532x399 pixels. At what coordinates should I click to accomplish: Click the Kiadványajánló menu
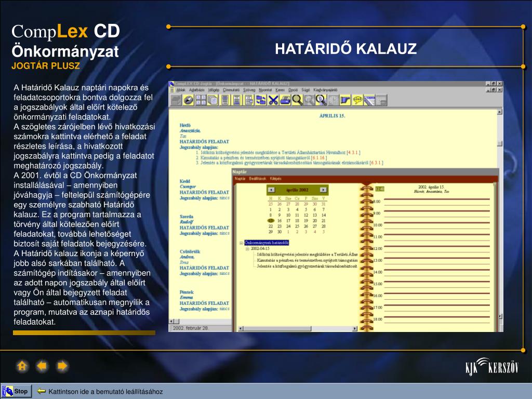(325, 90)
